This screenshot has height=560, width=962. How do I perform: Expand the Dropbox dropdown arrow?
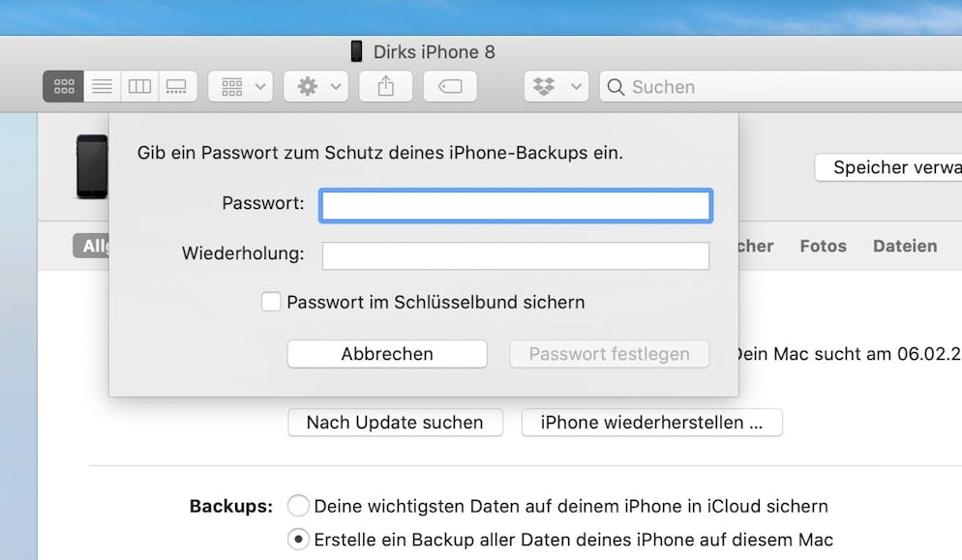pyautogui.click(x=576, y=86)
